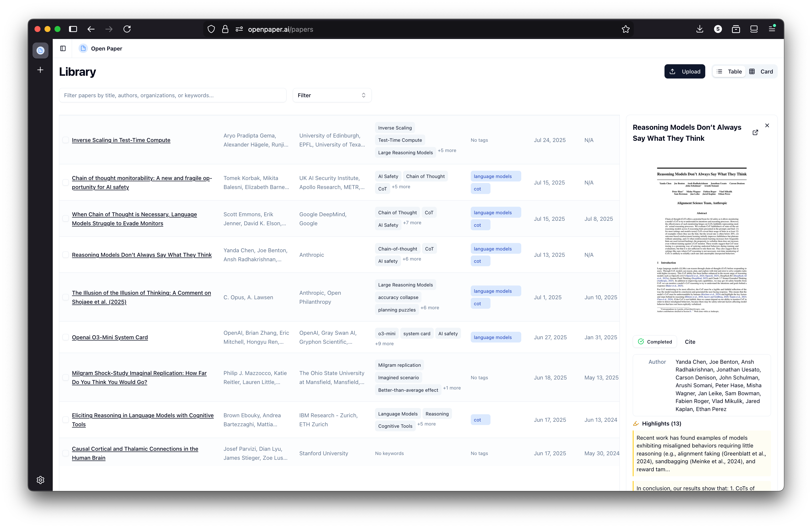812x528 pixels.
Task: Open the Cite option in detail panel
Action: (690, 341)
